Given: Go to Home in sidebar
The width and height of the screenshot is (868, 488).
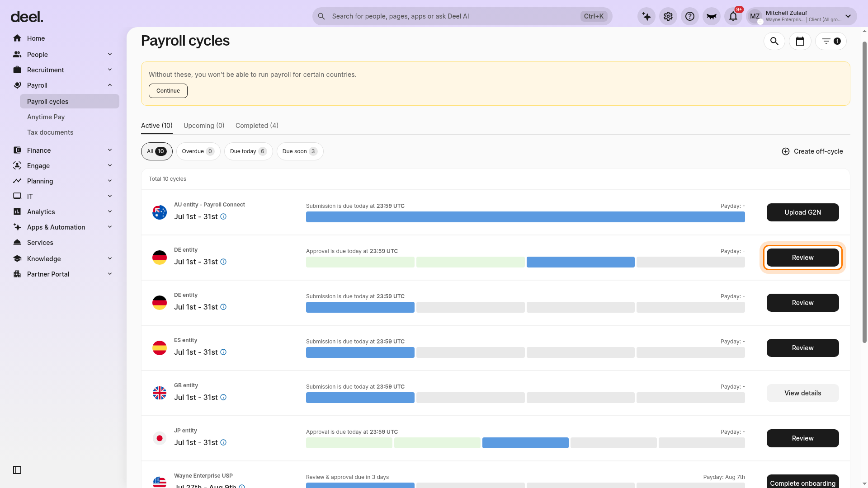Looking at the screenshot, I should point(36,38).
